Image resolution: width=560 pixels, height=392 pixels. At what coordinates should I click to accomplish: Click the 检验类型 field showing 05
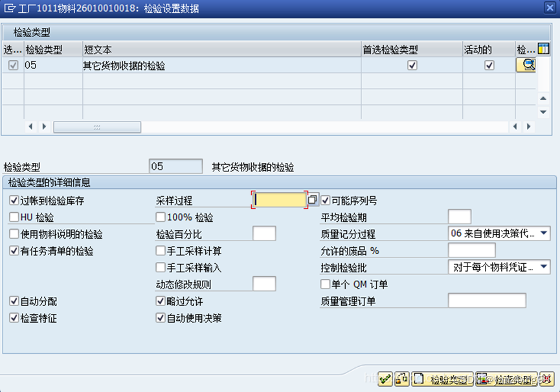pos(175,166)
